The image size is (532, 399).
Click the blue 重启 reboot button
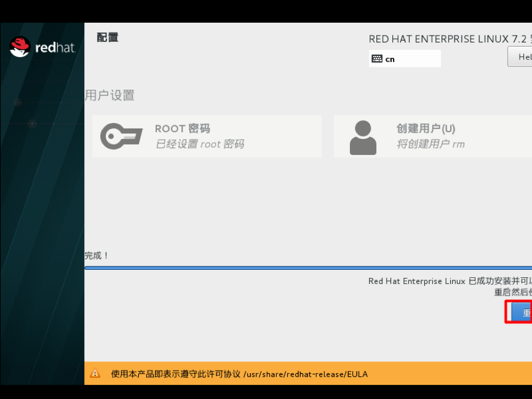(x=521, y=312)
